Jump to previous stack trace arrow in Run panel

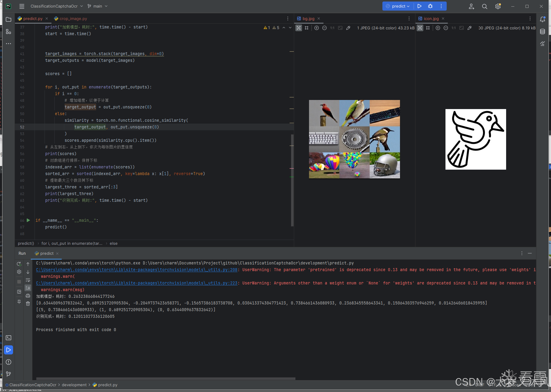coord(28,264)
